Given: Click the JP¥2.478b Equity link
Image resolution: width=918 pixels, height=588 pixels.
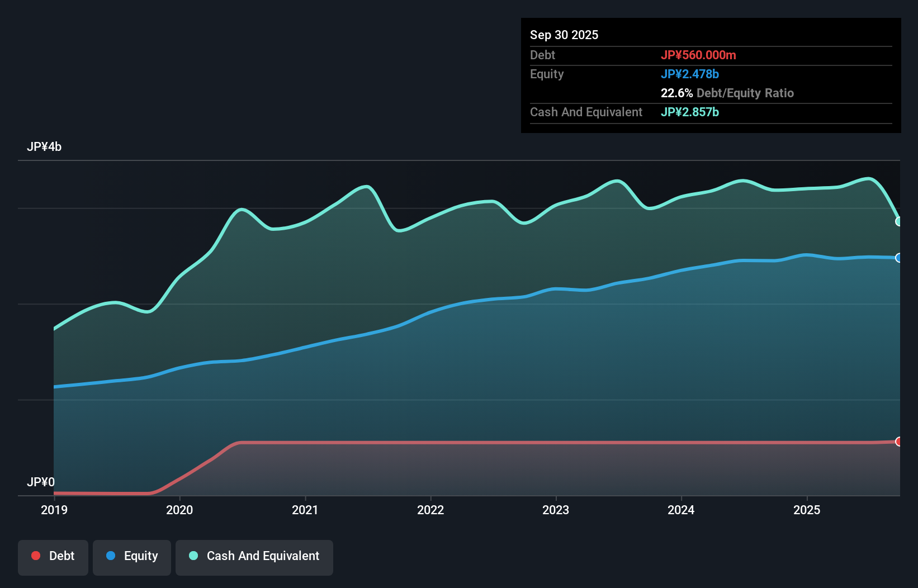Looking at the screenshot, I should coord(690,74).
